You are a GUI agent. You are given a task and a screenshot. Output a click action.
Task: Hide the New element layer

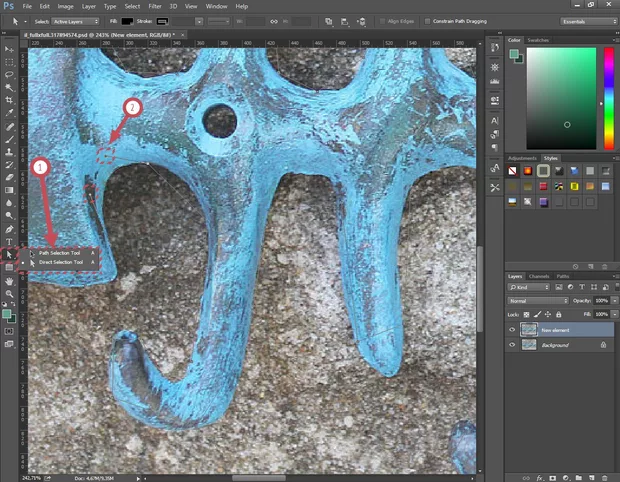point(512,329)
